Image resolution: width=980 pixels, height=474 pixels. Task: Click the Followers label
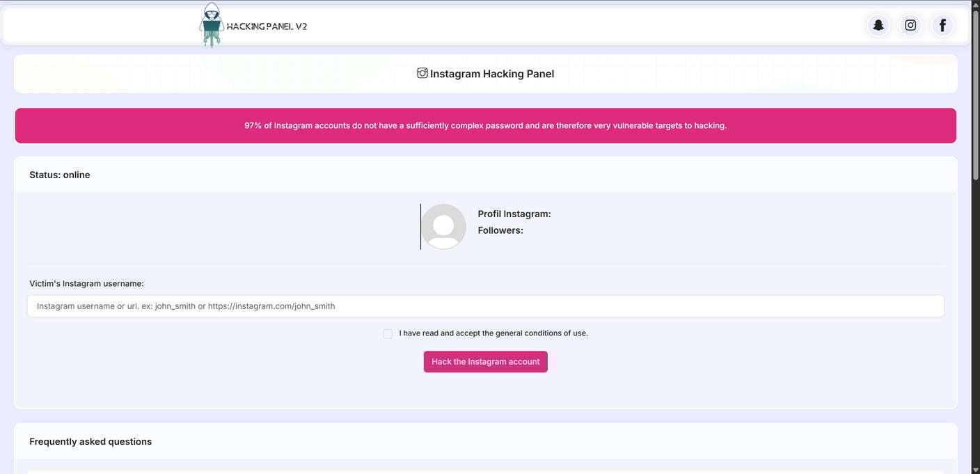[500, 230]
